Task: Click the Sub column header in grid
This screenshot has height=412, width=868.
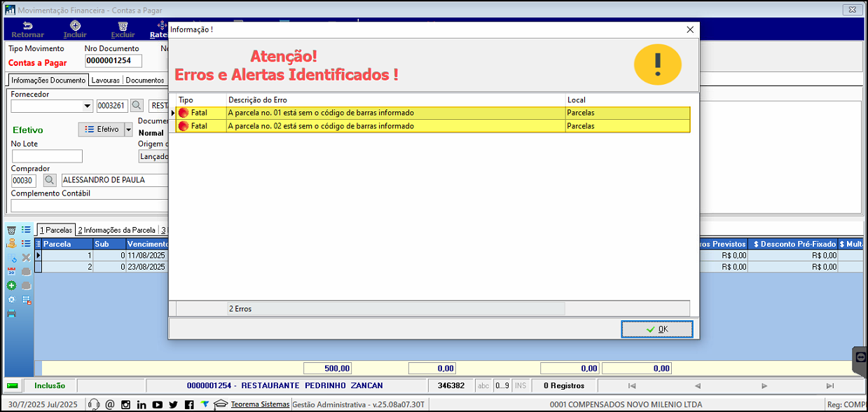Action: point(109,244)
